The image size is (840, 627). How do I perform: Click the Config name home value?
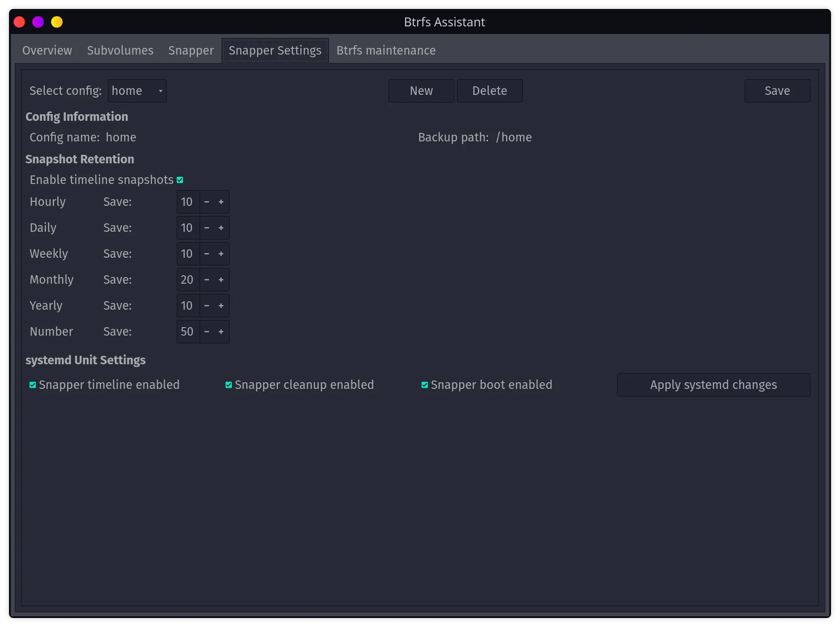point(121,137)
